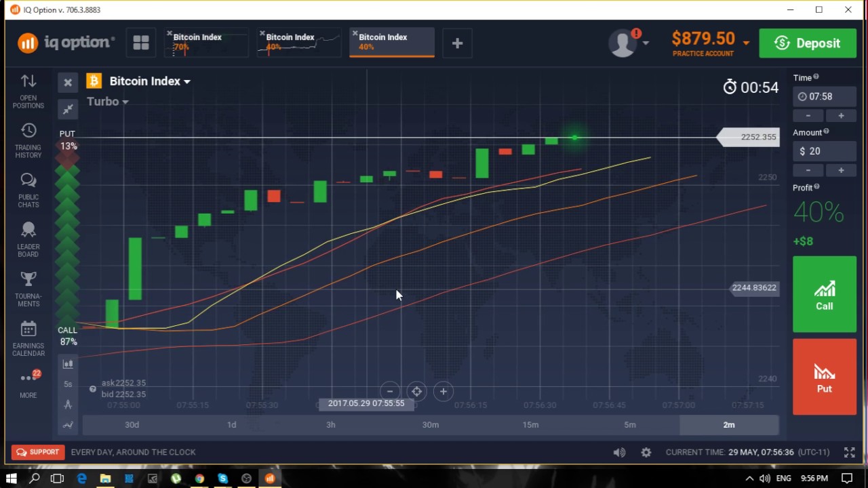Open Windows Start menu
Screen dimensions: 868x488
point(12,479)
